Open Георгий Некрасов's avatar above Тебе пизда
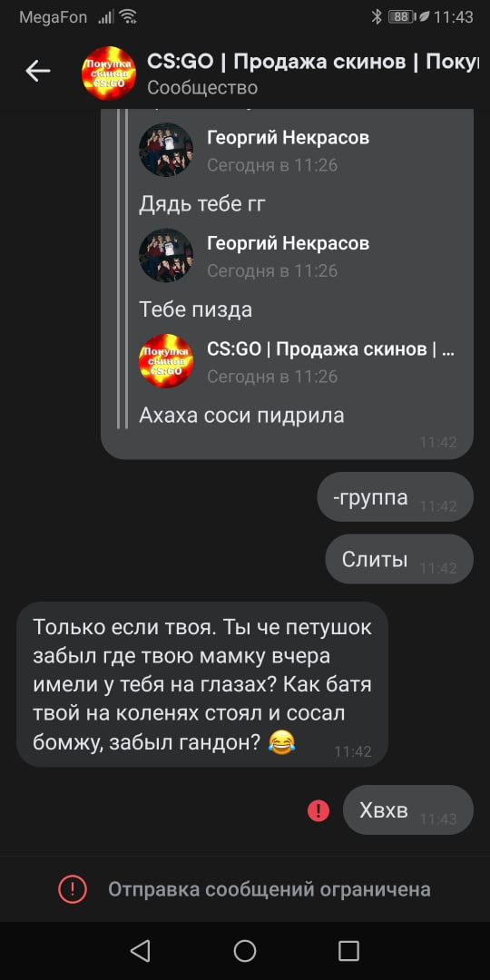Screen dimensions: 490x980 click(x=166, y=255)
